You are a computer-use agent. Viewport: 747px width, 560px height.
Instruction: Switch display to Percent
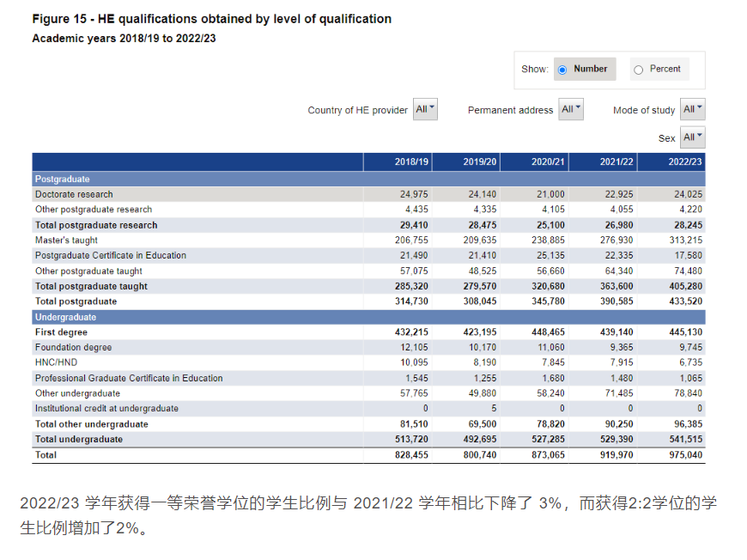(x=638, y=70)
